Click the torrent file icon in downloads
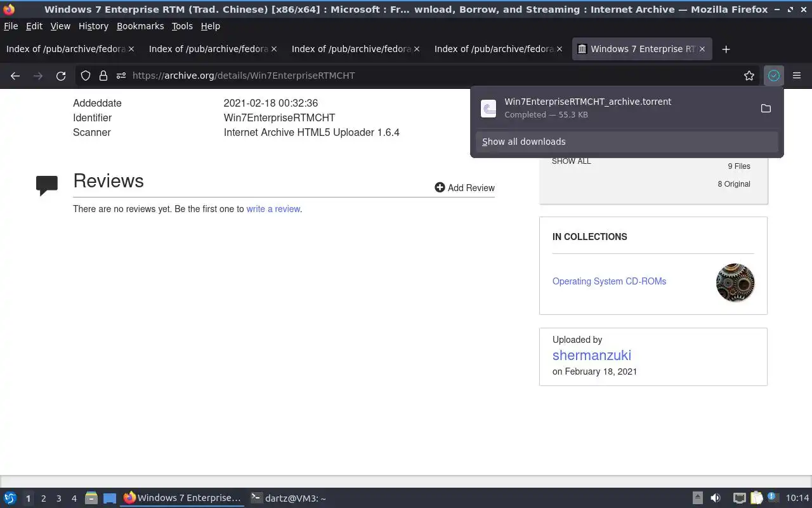Image resolution: width=812 pixels, height=508 pixels. pos(488,109)
